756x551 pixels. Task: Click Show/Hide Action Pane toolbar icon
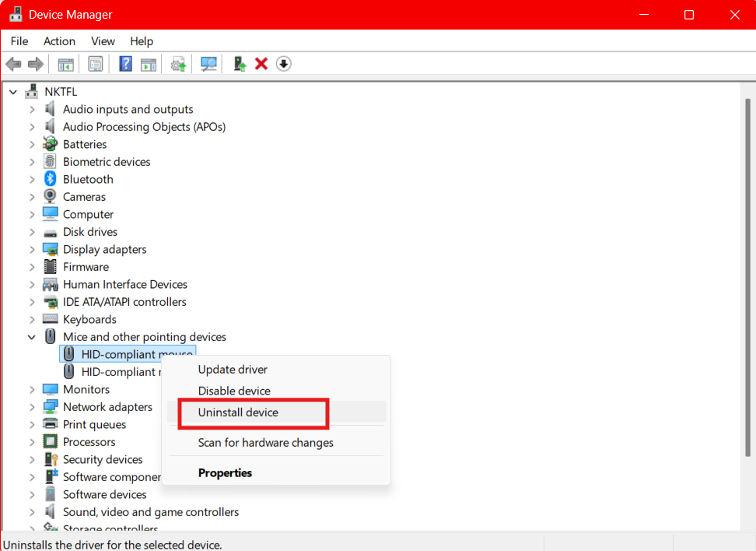pos(149,64)
